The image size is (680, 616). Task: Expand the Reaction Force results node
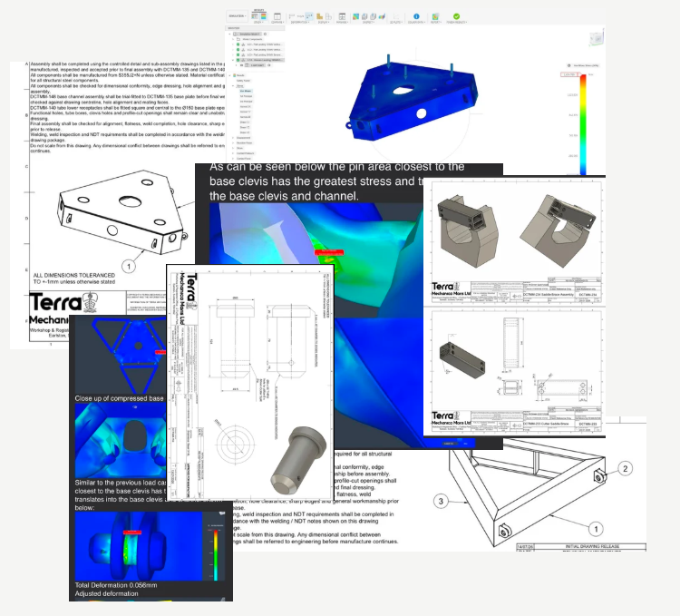tap(233, 142)
